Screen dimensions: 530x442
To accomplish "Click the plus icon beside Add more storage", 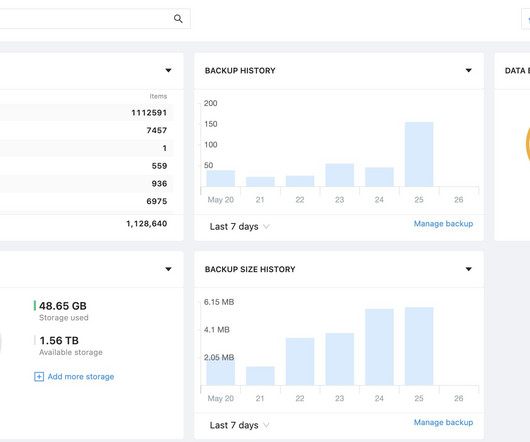I will (x=39, y=376).
